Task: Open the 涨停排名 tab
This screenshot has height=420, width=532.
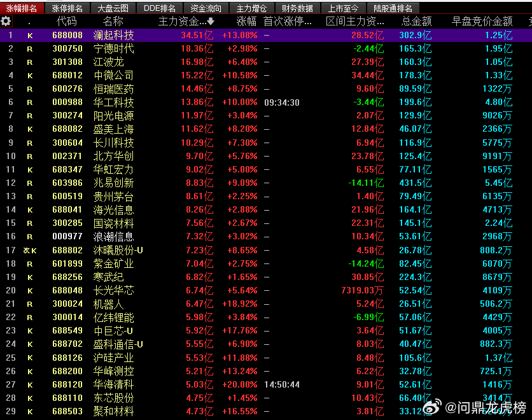Action: 67,8
